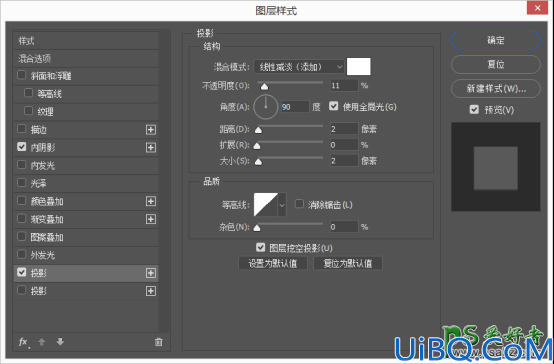554x364 pixels.
Task: Enable 内发光 checkbox
Action: tap(22, 165)
